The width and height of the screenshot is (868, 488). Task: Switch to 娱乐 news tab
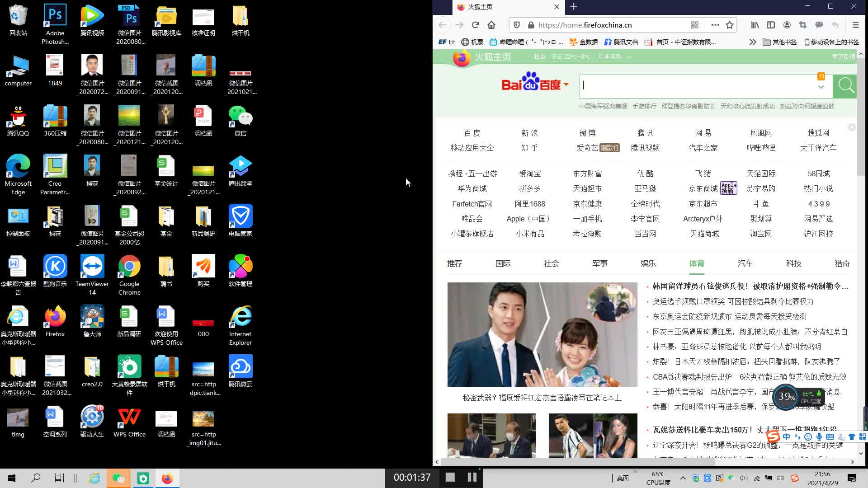[648, 264]
